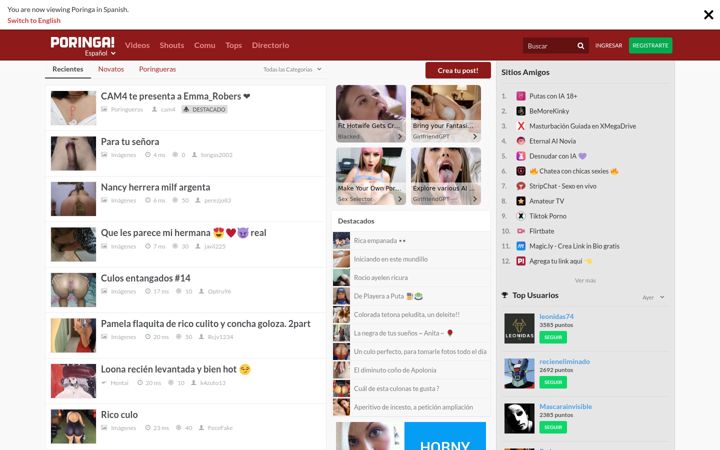Switch to the Recientes tab
Image resolution: width=720 pixels, height=450 pixels.
point(68,69)
